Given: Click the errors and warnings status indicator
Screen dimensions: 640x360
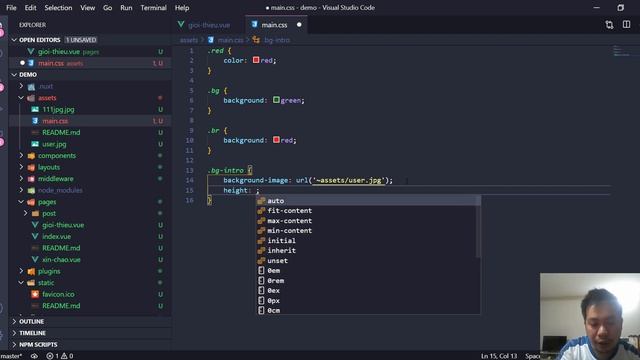Looking at the screenshot, I should coord(59,356).
